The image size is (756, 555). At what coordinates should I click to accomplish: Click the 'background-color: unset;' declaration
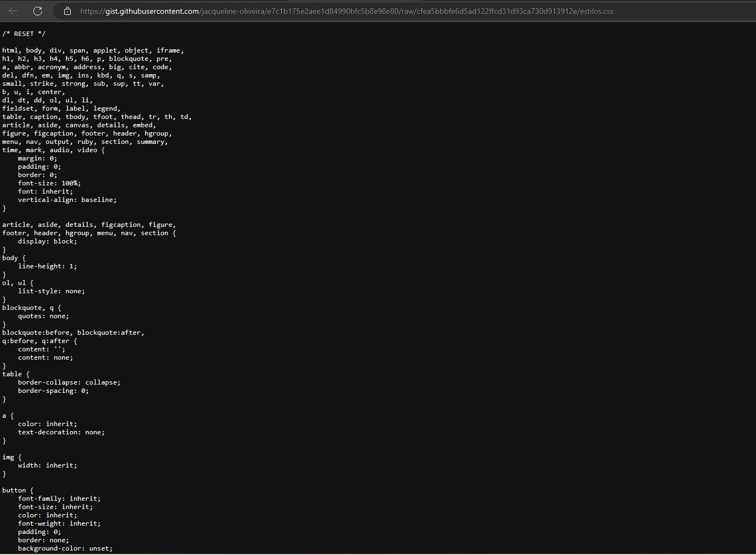coord(65,548)
